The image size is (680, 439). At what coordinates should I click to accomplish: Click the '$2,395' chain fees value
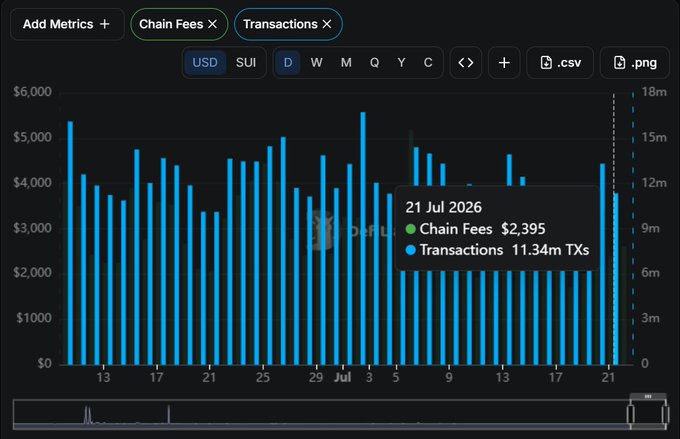click(523, 229)
